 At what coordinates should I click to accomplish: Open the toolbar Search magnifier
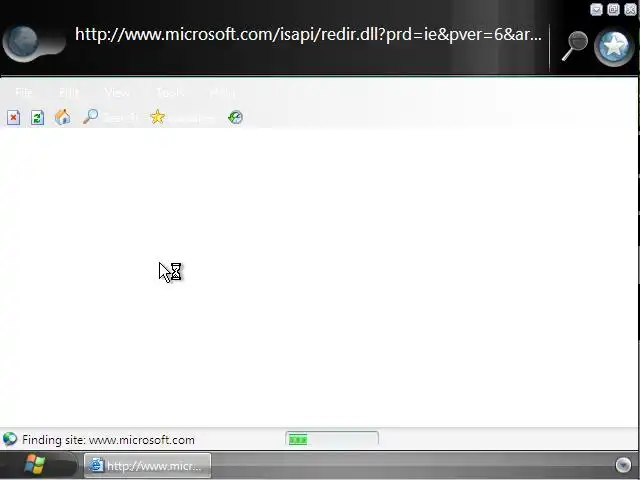click(x=90, y=117)
